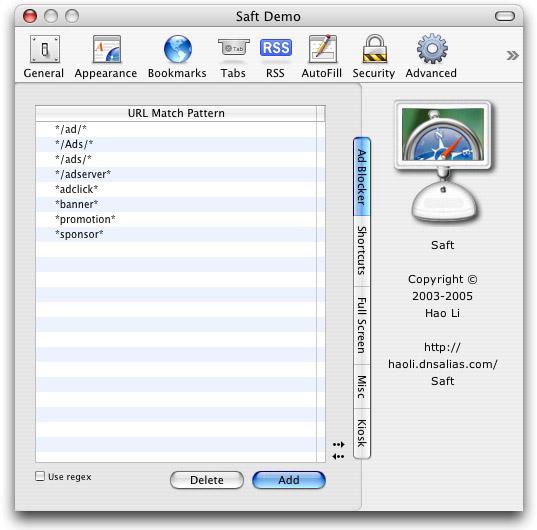Screen dimensions: 537x530
Task: Select the *banner* pattern row
Action: (176, 204)
